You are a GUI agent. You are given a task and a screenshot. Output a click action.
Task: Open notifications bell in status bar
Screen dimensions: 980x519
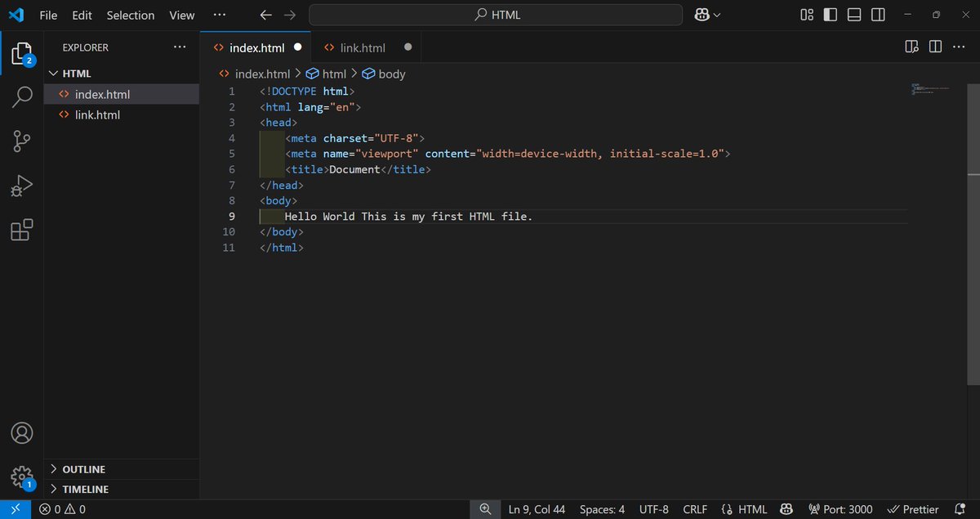point(960,509)
